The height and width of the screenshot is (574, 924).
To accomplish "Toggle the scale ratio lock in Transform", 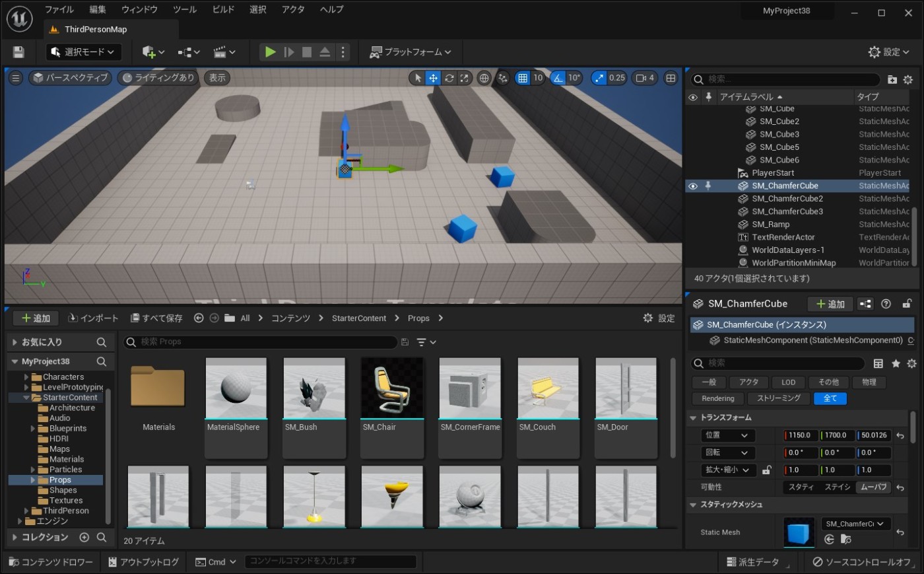I will click(767, 470).
